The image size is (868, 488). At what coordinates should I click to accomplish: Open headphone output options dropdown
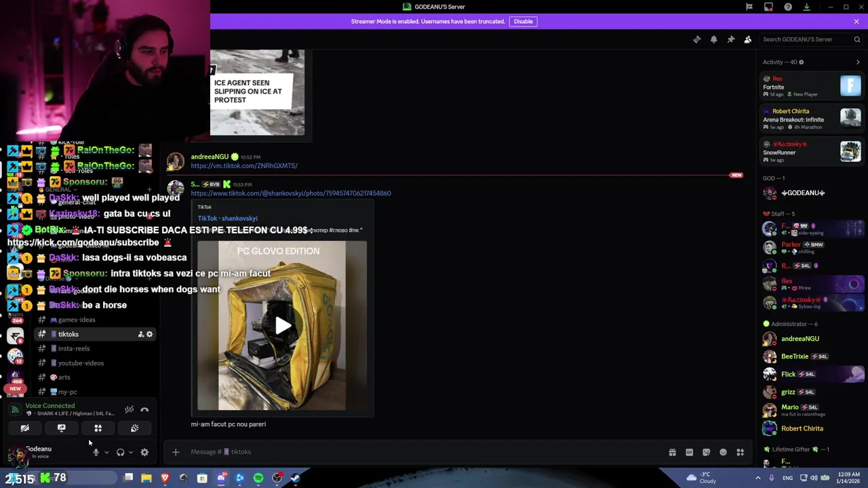coord(131,453)
